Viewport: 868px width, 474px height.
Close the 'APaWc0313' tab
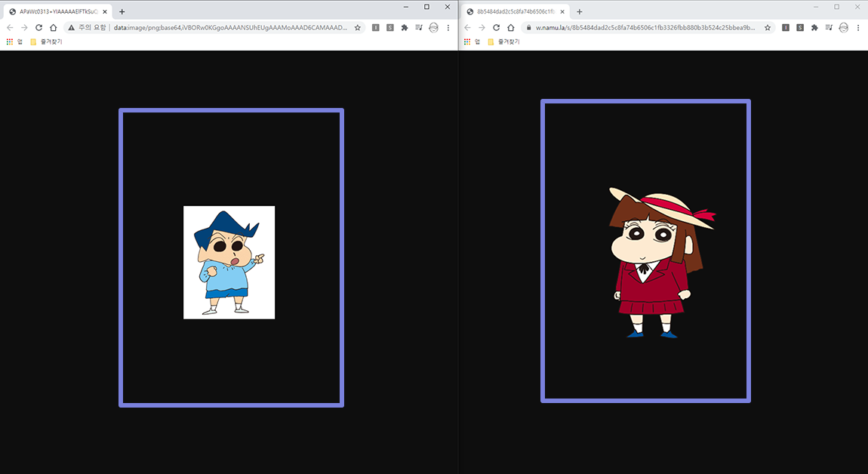coord(105,11)
